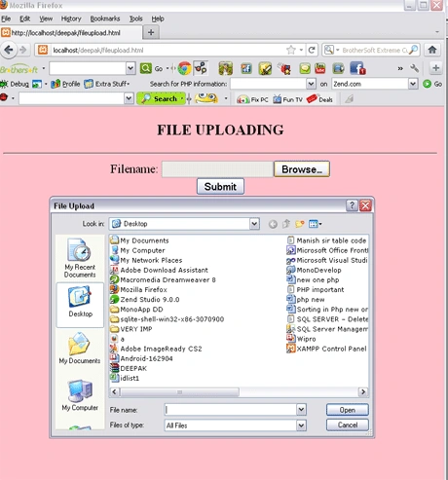The height and width of the screenshot is (480, 448).
Task: Click the file list scroll right arrow
Action: 363,392
